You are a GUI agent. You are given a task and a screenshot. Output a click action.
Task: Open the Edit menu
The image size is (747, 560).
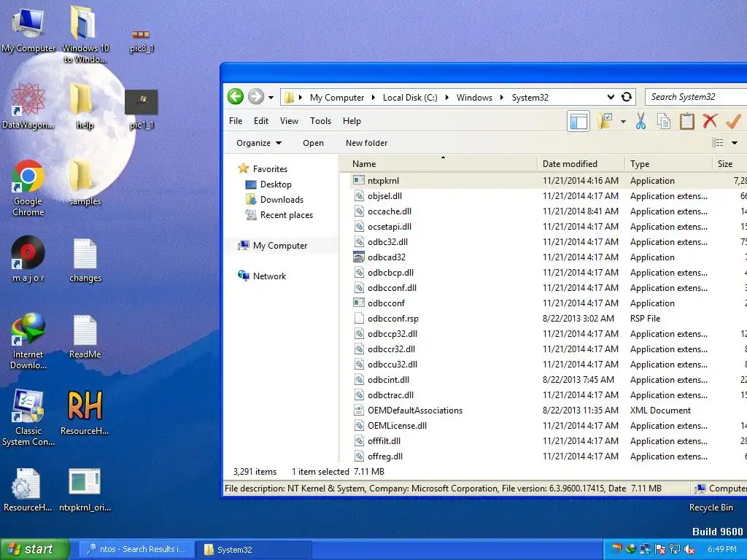pyautogui.click(x=261, y=121)
